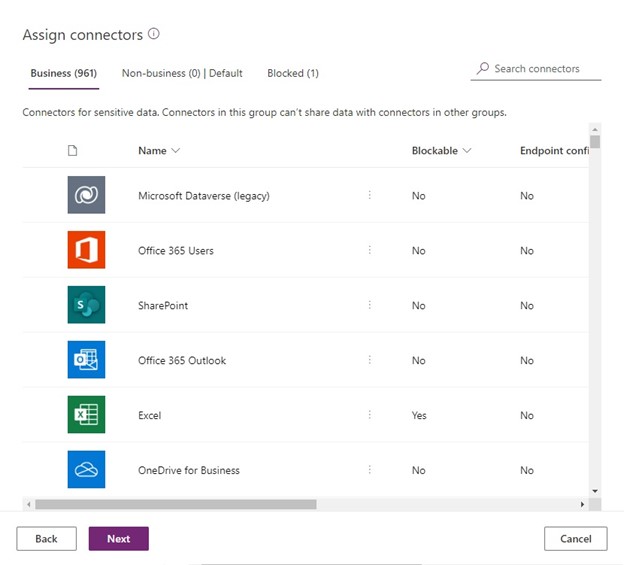Click the info icon beside Assign connectors
The image size is (624, 565).
click(x=154, y=34)
